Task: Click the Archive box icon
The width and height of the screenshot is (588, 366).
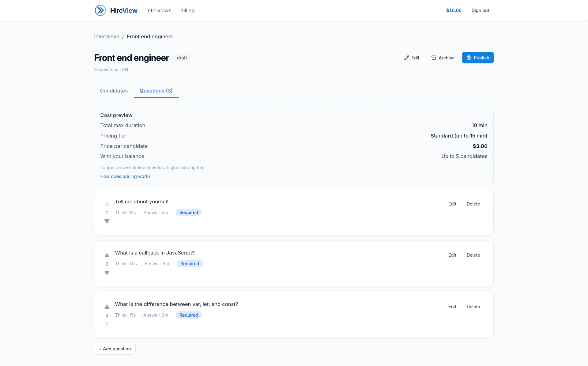Action: [x=434, y=58]
